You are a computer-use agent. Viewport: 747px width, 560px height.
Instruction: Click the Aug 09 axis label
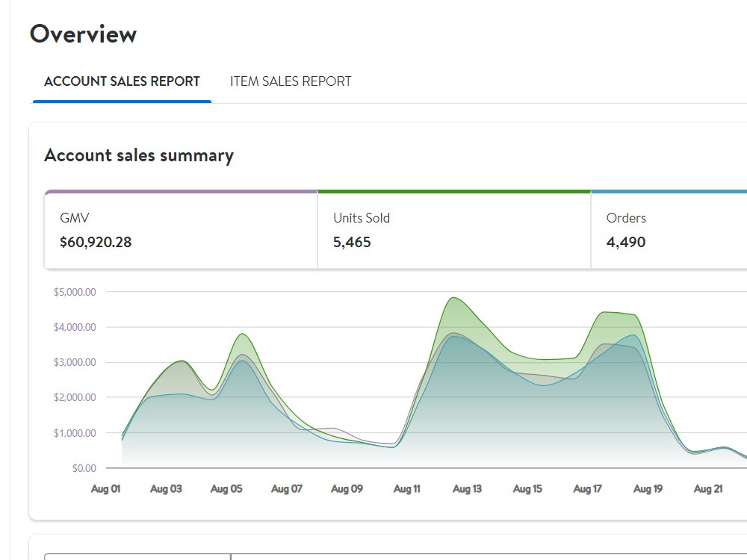pos(347,488)
